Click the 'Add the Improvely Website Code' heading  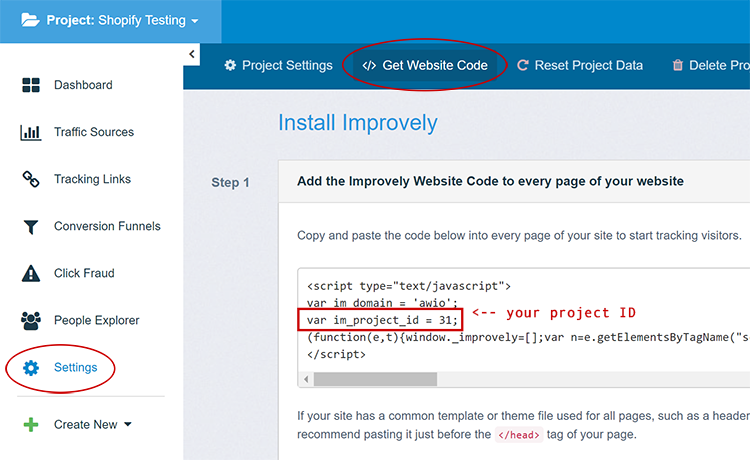click(490, 181)
